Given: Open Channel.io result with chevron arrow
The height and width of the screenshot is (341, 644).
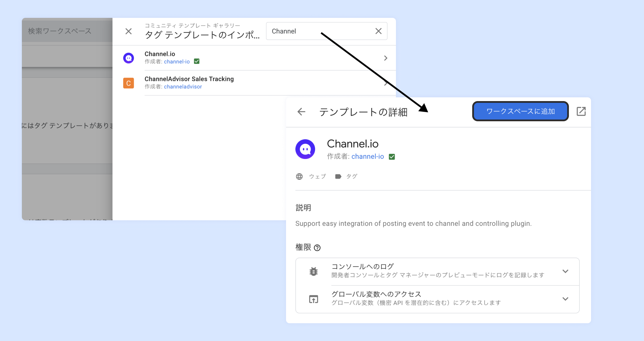Looking at the screenshot, I should [386, 58].
